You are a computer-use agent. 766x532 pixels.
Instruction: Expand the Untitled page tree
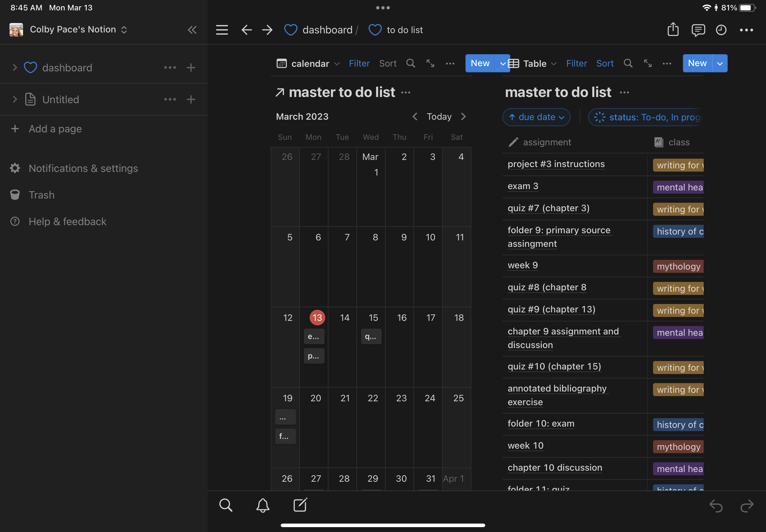tap(14, 99)
